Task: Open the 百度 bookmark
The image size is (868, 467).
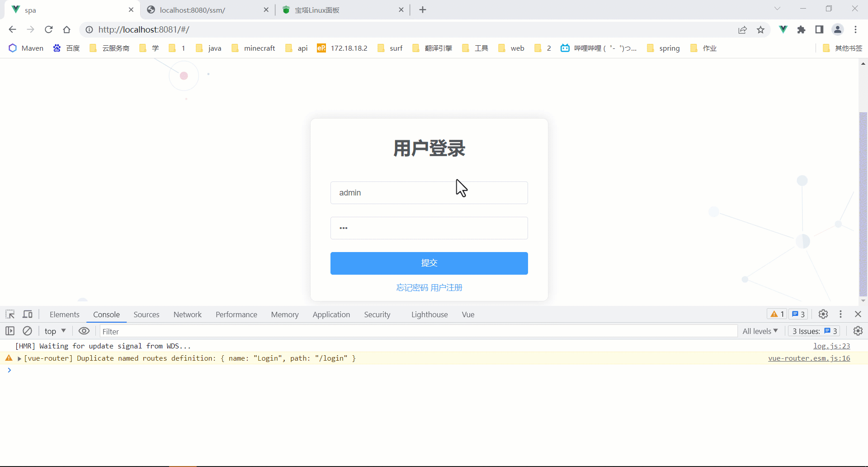Action: pos(66,48)
